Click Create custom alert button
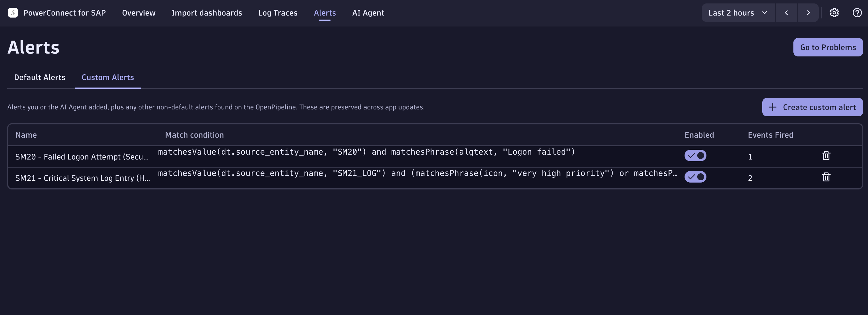 click(x=812, y=107)
